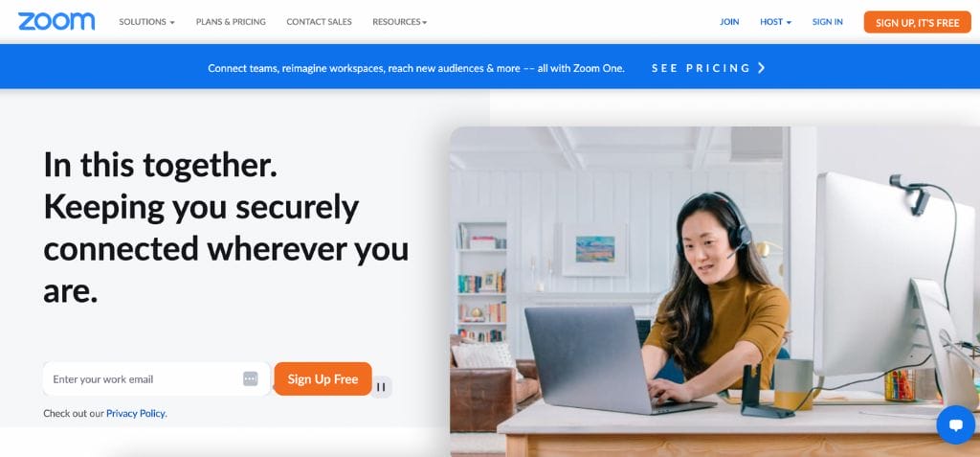The height and width of the screenshot is (457, 980).
Task: Click the work email input field
Action: [x=156, y=378]
